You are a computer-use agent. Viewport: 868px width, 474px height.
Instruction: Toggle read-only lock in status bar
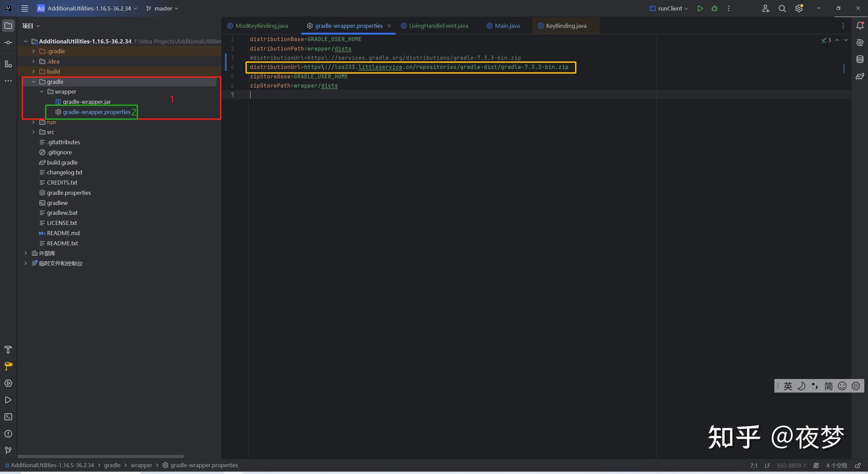click(x=858, y=466)
